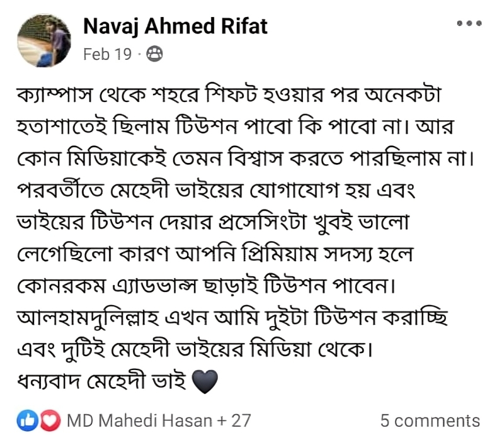Open the 5 comments link

click(x=430, y=421)
